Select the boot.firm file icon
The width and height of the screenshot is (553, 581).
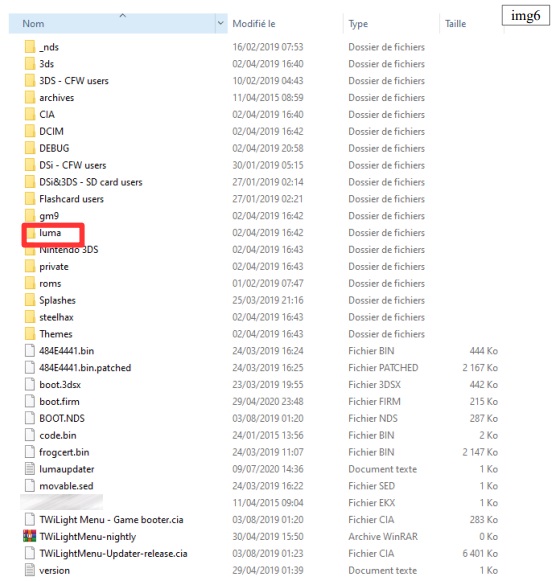point(30,401)
